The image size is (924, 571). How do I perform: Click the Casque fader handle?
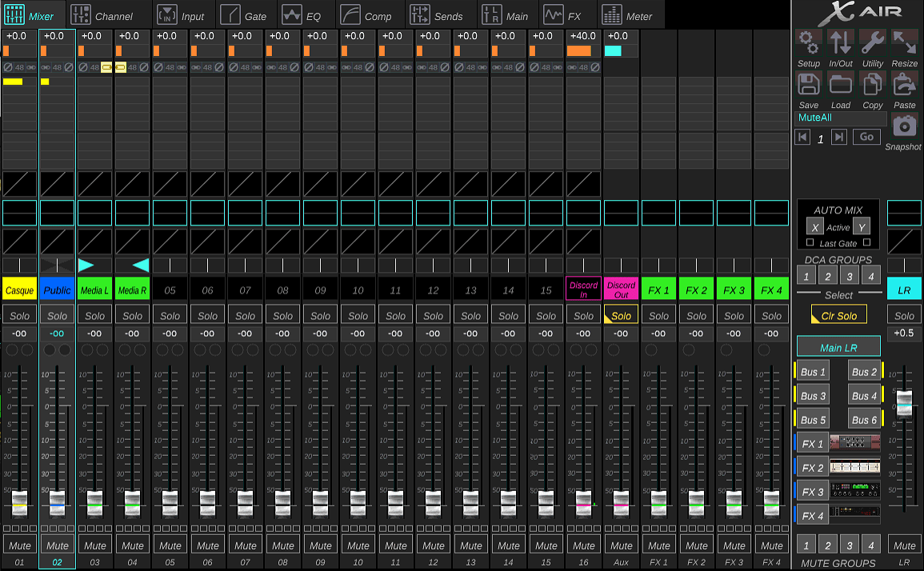[19, 505]
